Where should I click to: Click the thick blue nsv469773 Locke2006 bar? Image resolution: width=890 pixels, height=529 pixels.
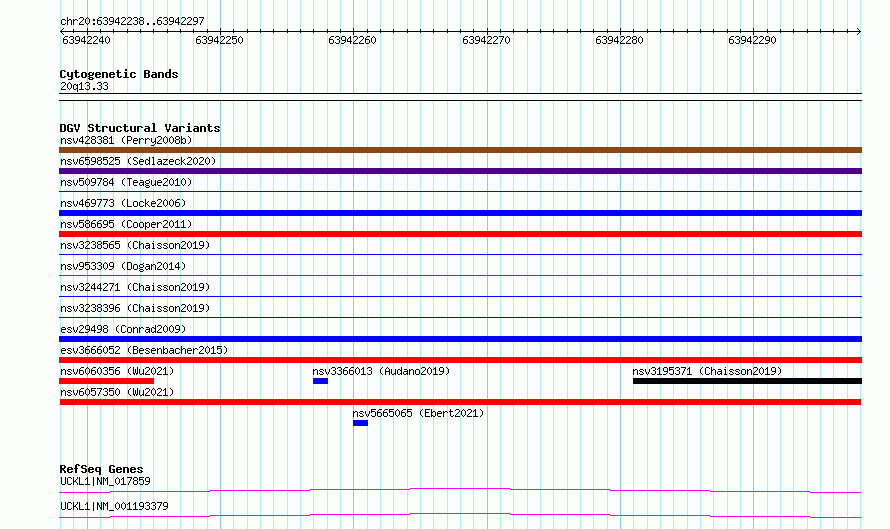pos(460,213)
